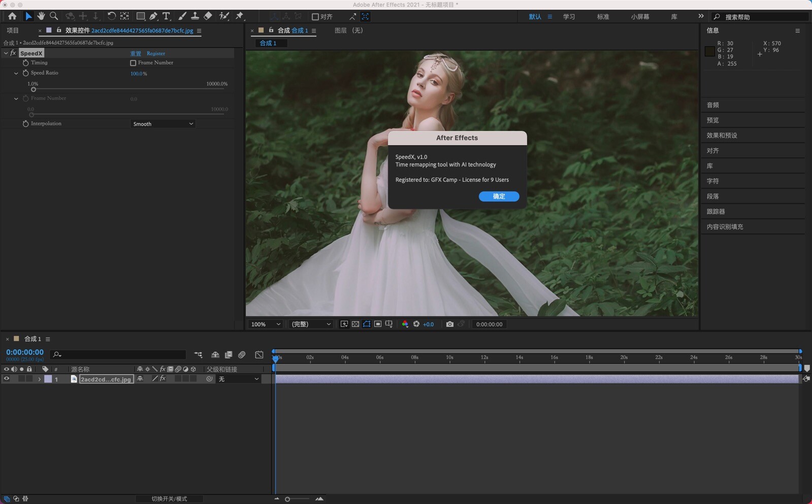Image resolution: width=812 pixels, height=504 pixels.
Task: Select the Pen tool
Action: (x=153, y=16)
